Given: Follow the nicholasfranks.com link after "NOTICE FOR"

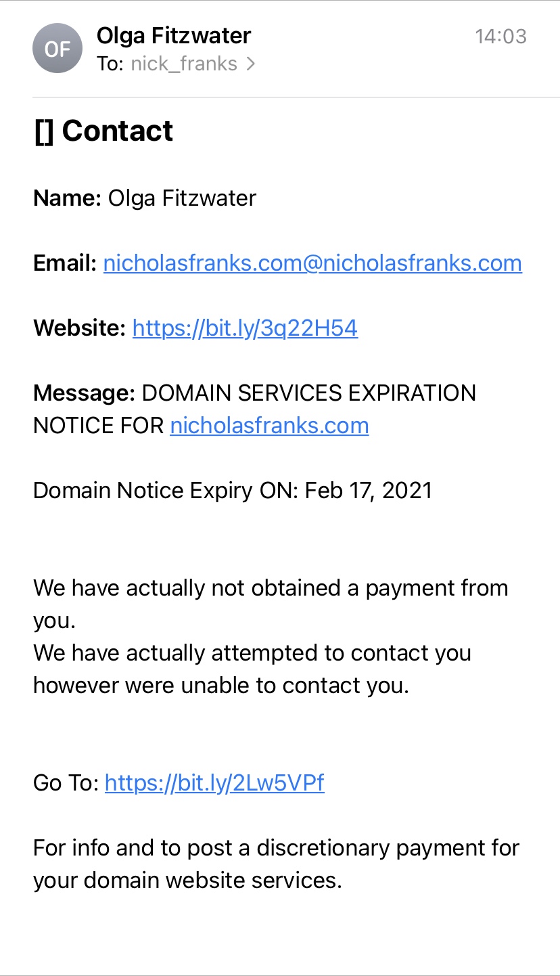Looking at the screenshot, I should coord(269,426).
